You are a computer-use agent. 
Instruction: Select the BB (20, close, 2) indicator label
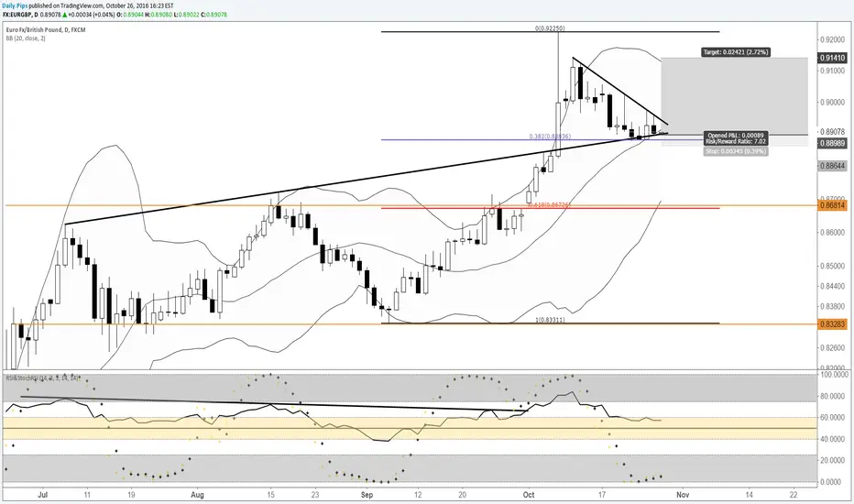pos(26,38)
